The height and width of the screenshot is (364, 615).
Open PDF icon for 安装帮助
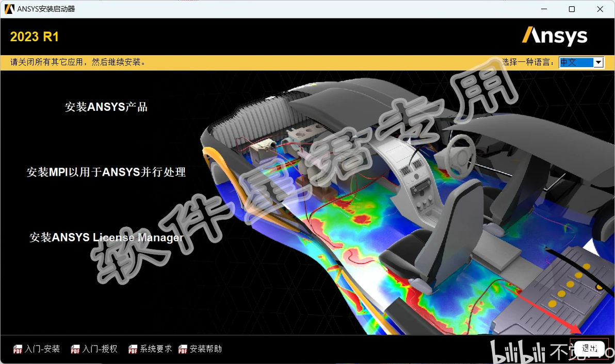(183, 349)
